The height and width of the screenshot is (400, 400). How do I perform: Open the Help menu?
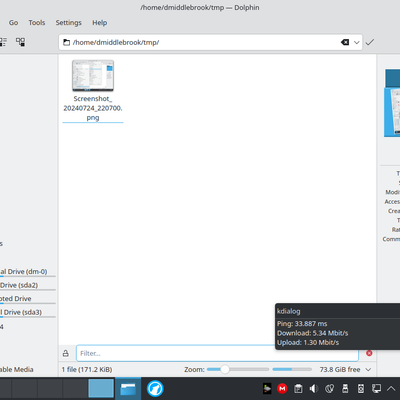100,23
